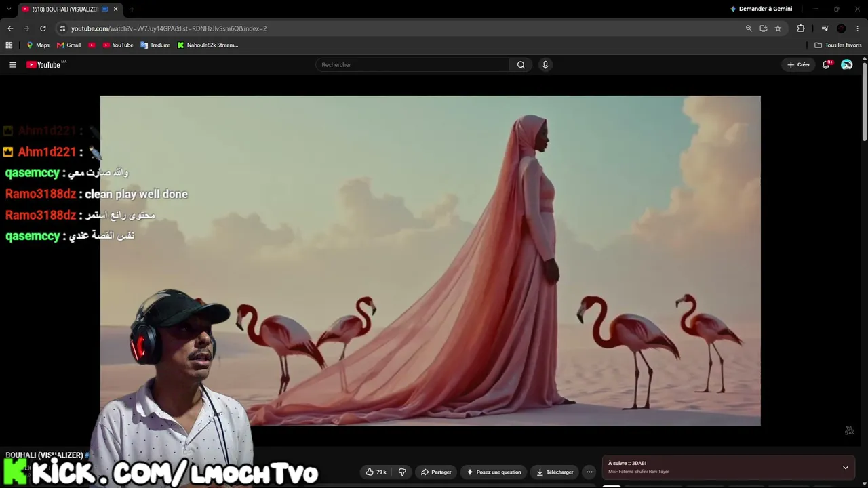
Task: Open the media controls icon in the toolbar
Action: pos(825,28)
